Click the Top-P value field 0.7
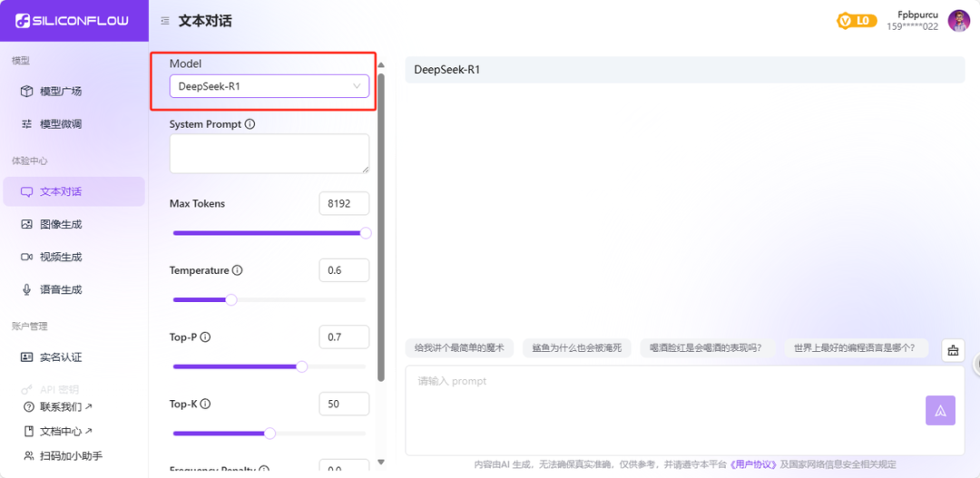The image size is (980, 478). tap(344, 337)
